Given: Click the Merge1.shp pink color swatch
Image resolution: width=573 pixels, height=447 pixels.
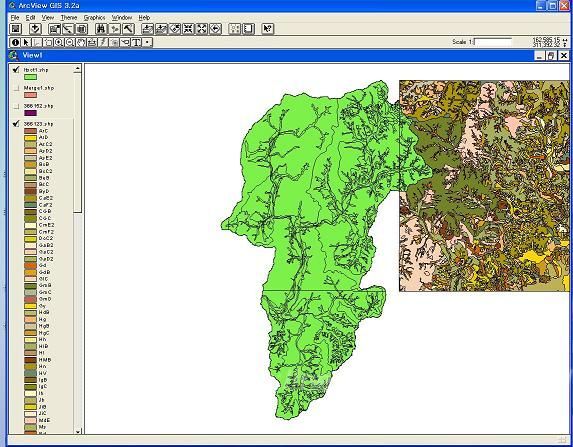Looking at the screenshot, I should point(30,95).
